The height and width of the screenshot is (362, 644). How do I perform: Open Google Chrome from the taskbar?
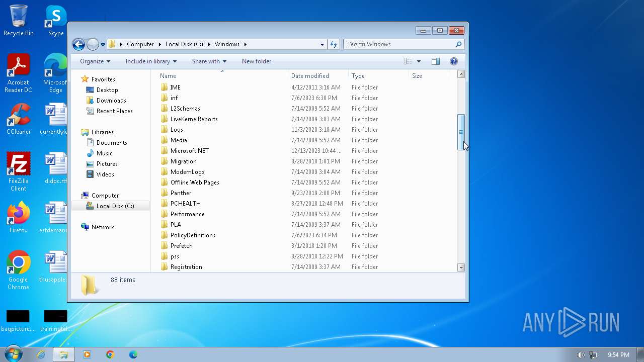pos(110,354)
